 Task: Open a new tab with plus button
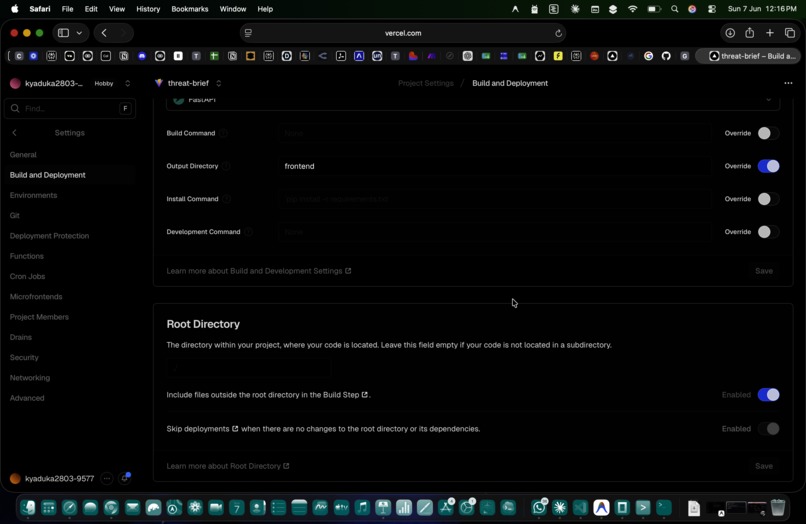coord(770,33)
